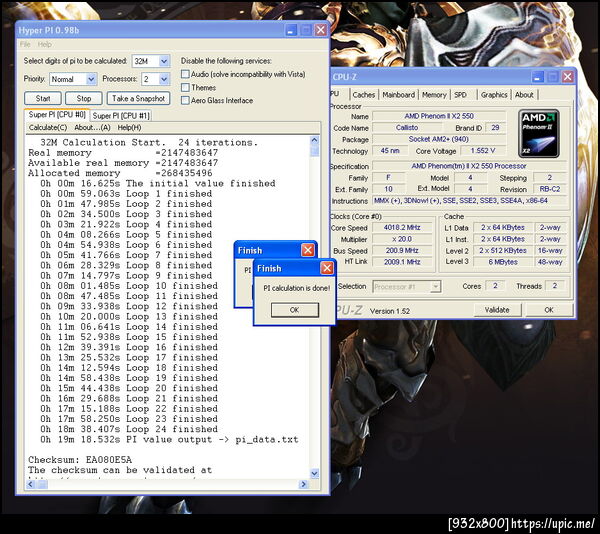The image size is (600, 534).
Task: Click the Allocated memory line
Action: pos(120,173)
